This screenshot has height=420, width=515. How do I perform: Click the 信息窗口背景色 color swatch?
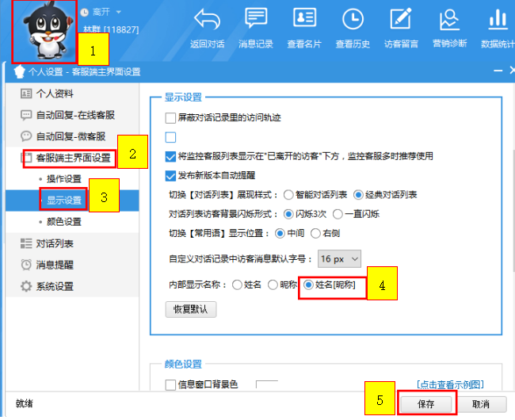pyautogui.click(x=267, y=385)
